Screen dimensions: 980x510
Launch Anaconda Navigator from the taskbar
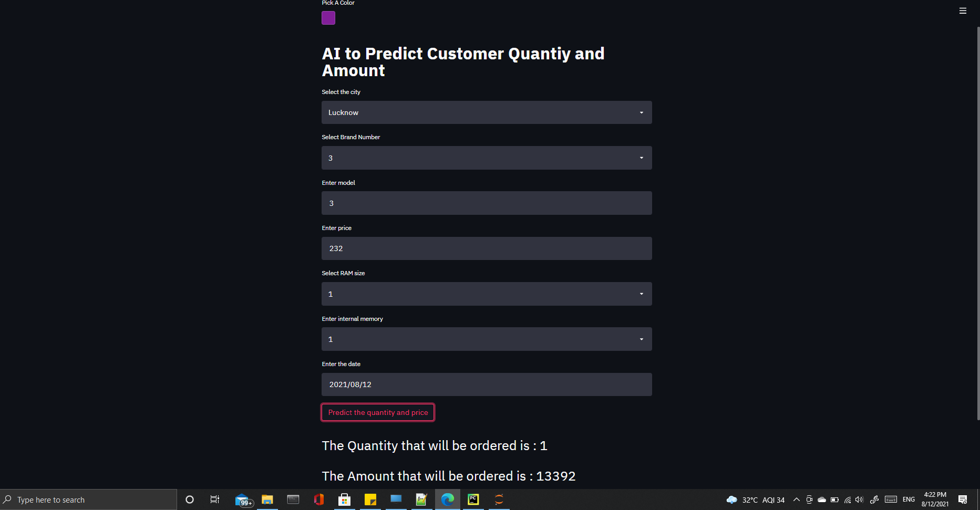pos(498,499)
